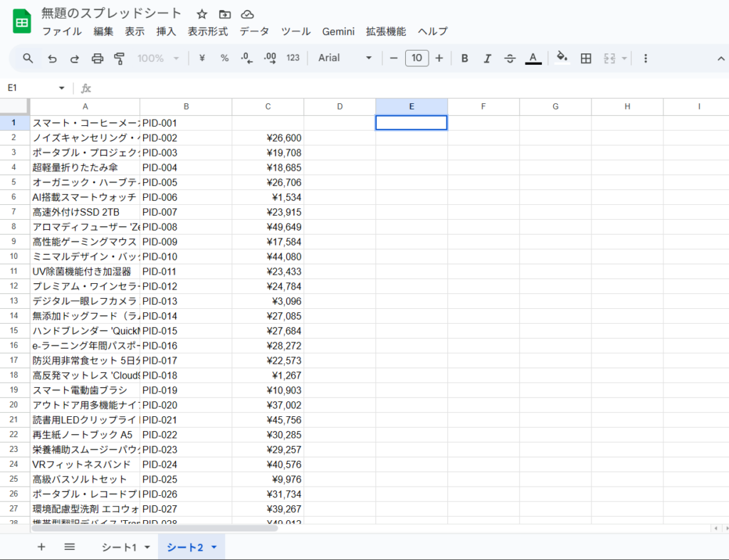
Task: Toggle italic formatting
Action: 488,58
